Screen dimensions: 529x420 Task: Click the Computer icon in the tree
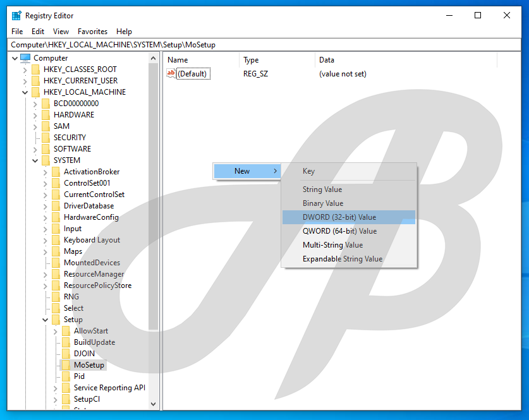[x=25, y=58]
